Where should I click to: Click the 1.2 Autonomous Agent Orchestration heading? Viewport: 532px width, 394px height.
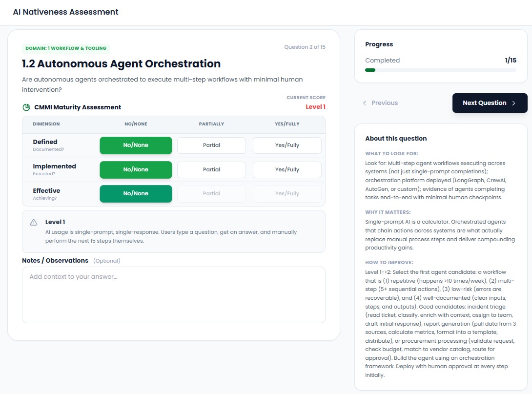coord(121,64)
